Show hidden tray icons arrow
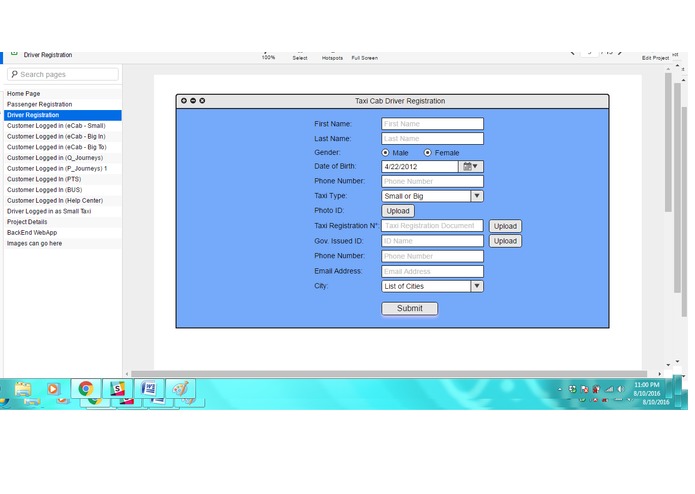 tap(560, 389)
